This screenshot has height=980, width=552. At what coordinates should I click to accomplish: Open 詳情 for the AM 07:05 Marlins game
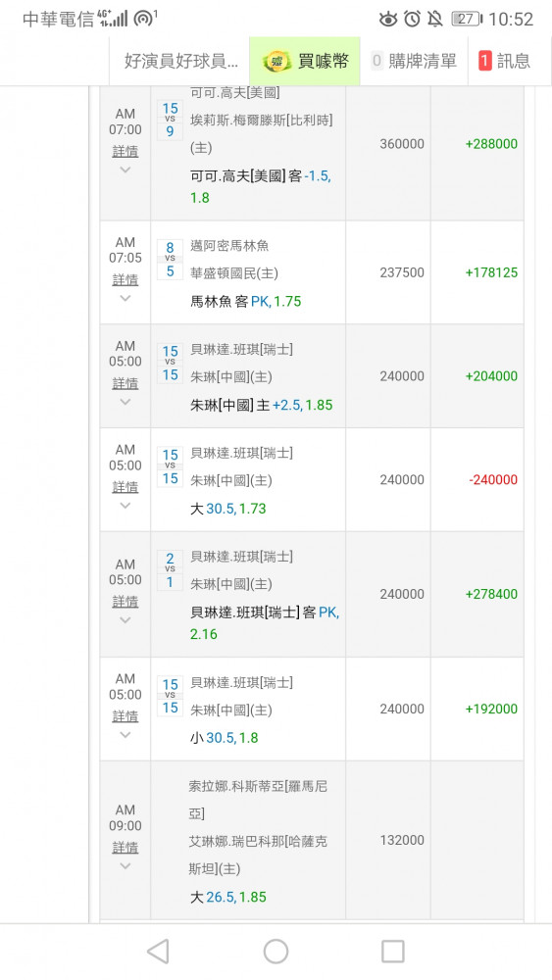[125, 279]
